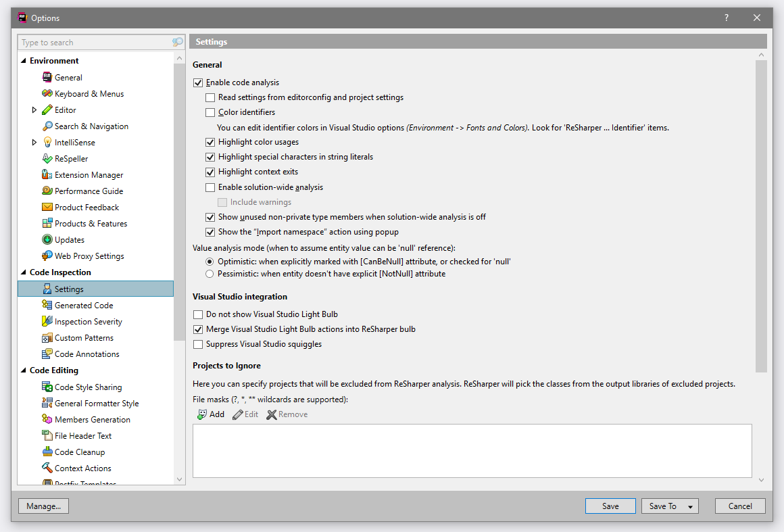
Task: Click the ReSpeller icon
Action: point(47,158)
